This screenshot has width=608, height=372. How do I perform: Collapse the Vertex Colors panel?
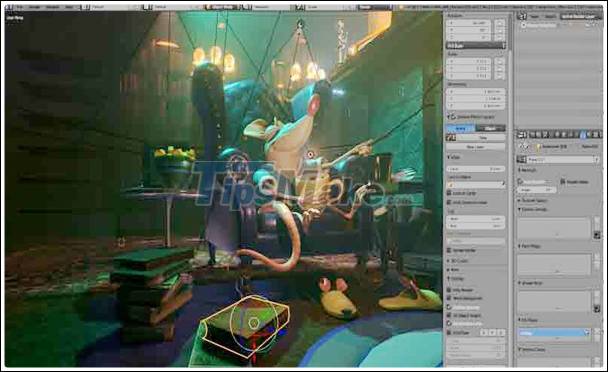(x=532, y=350)
